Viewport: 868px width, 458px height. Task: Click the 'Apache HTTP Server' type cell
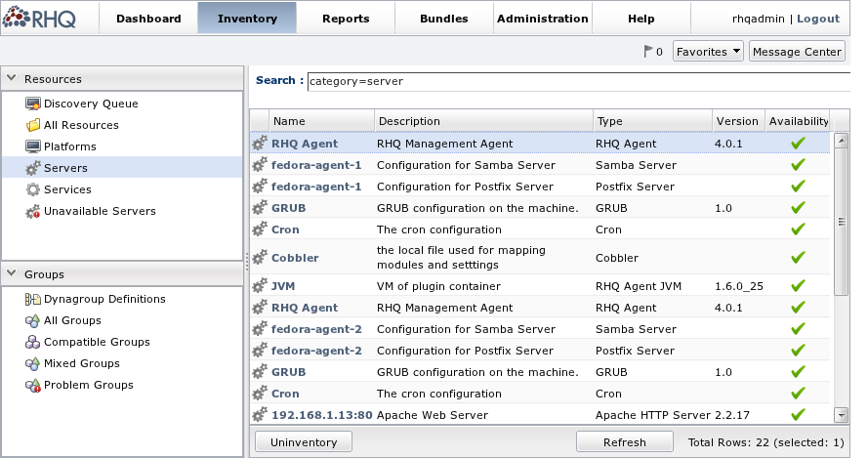(x=653, y=415)
